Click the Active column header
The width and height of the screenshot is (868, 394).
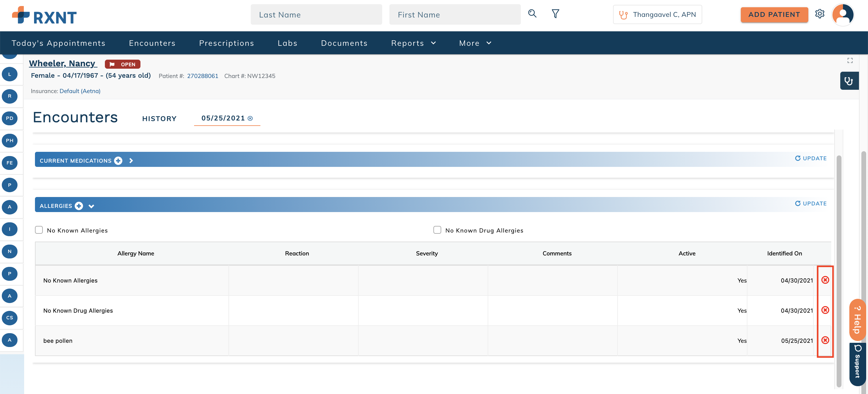[687, 253]
